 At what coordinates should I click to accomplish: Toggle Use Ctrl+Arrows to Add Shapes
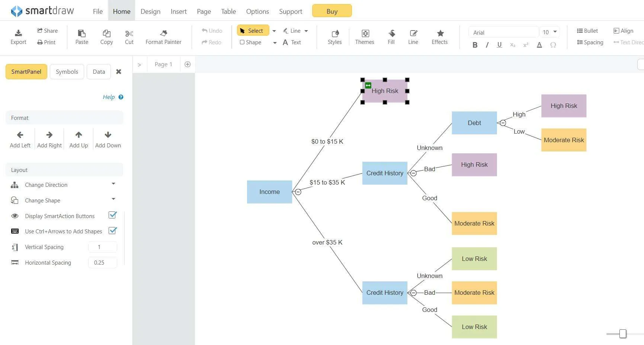coord(112,231)
